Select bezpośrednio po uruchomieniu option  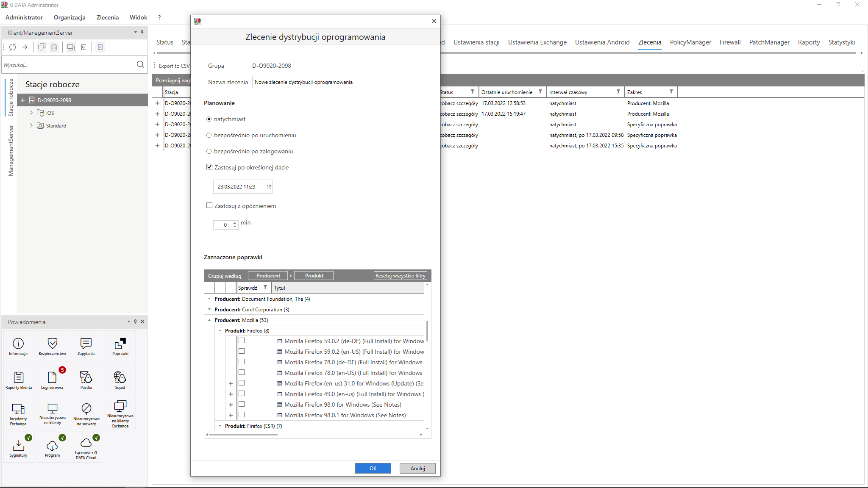[x=209, y=136]
